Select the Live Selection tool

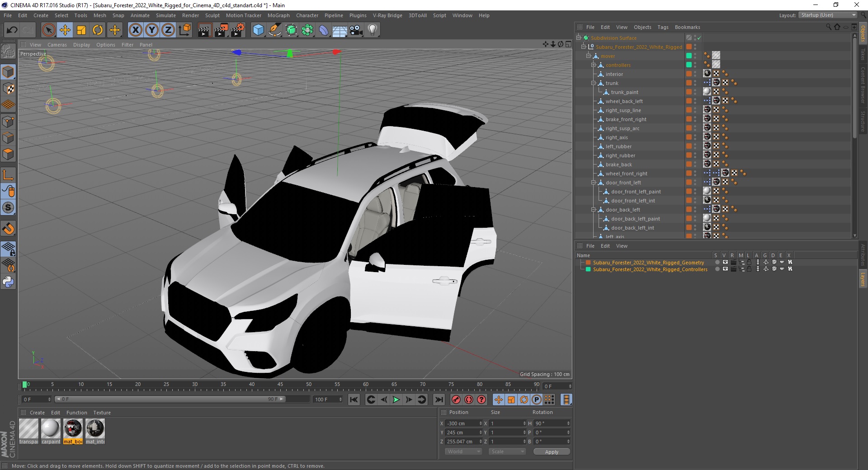[x=48, y=30]
